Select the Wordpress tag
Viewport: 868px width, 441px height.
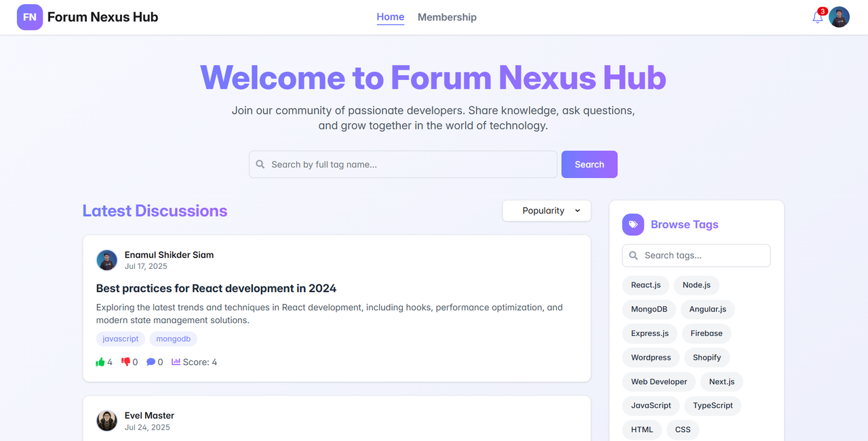[651, 358]
